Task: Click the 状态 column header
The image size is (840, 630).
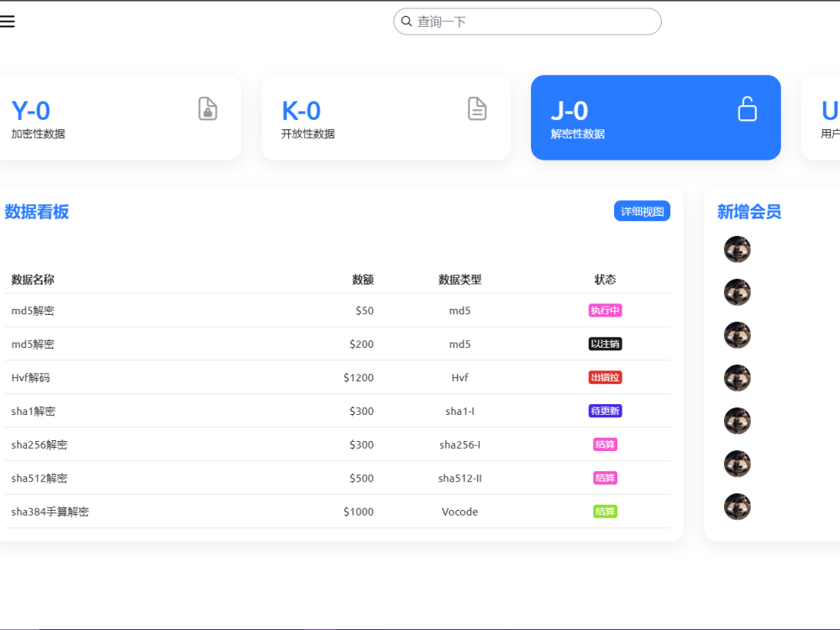Action: click(x=605, y=279)
